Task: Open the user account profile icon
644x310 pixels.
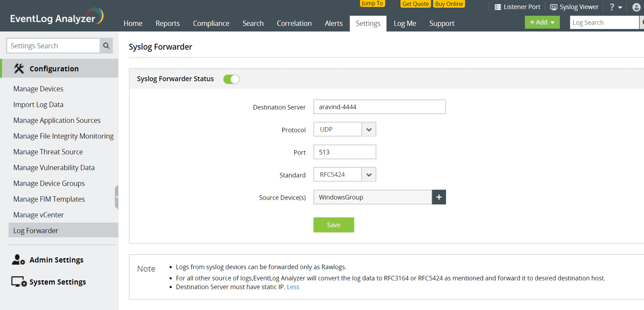Action: pos(636,7)
